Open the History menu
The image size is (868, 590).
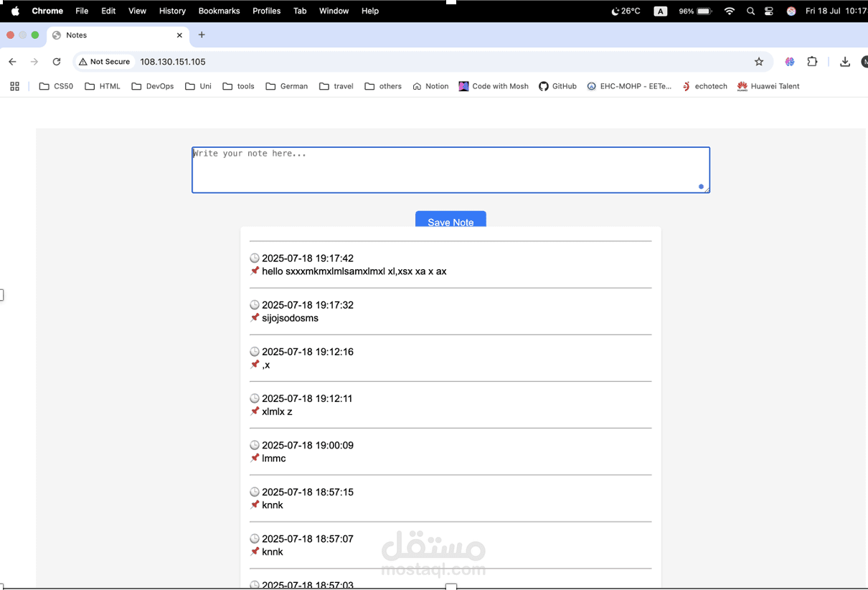[x=172, y=11]
